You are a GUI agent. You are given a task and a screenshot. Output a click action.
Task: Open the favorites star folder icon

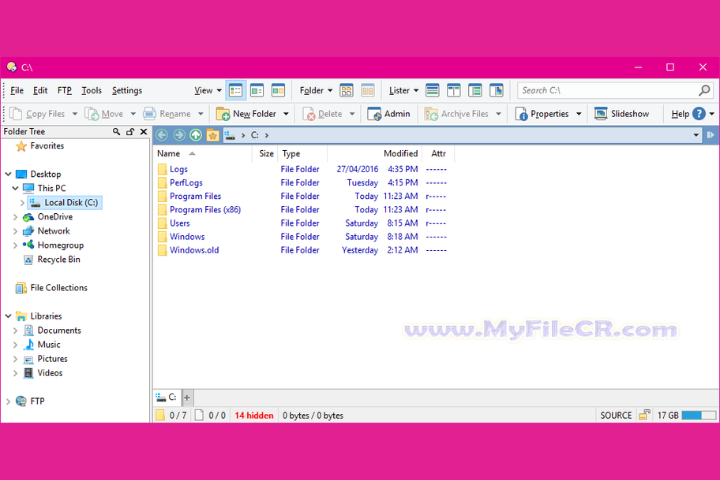coord(213,135)
